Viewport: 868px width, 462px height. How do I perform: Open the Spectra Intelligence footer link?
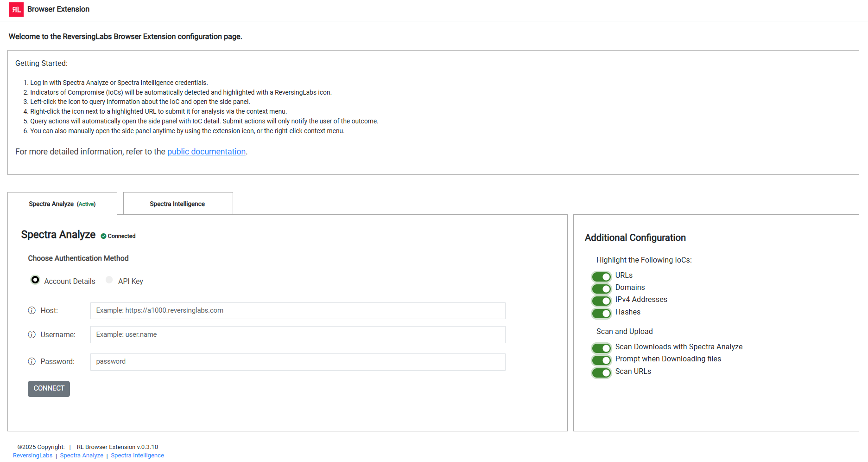[137, 456]
